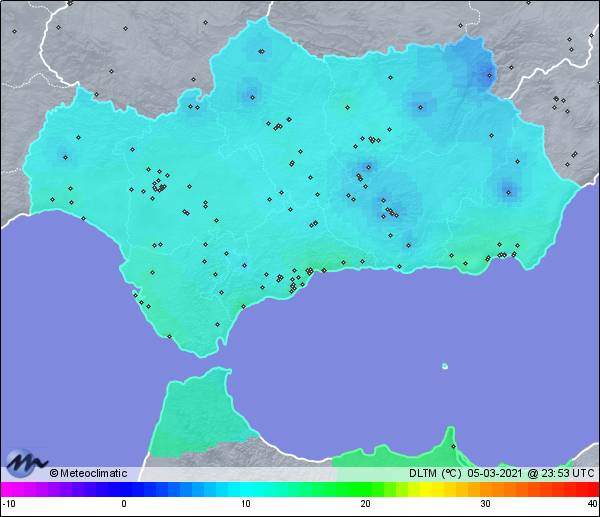Select the station marker nearest Tarifa's southern tip
This screenshot has width=600, height=517.
click(217, 325)
